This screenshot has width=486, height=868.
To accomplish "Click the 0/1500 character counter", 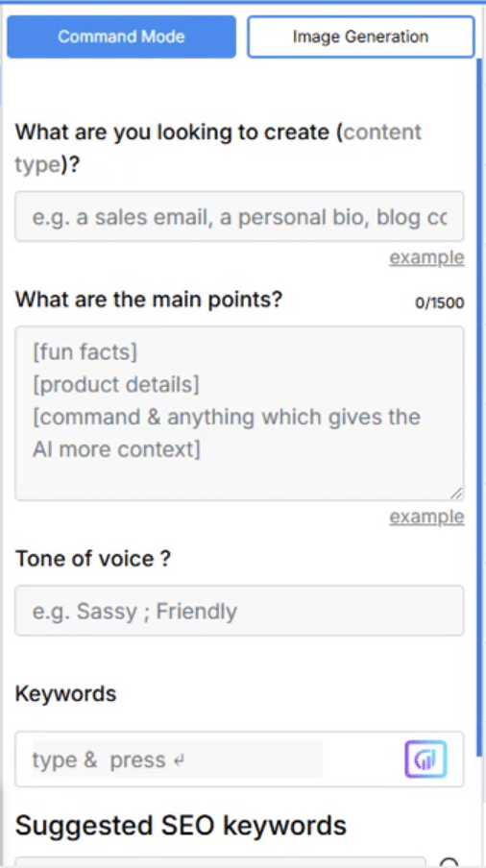I will tap(440, 302).
